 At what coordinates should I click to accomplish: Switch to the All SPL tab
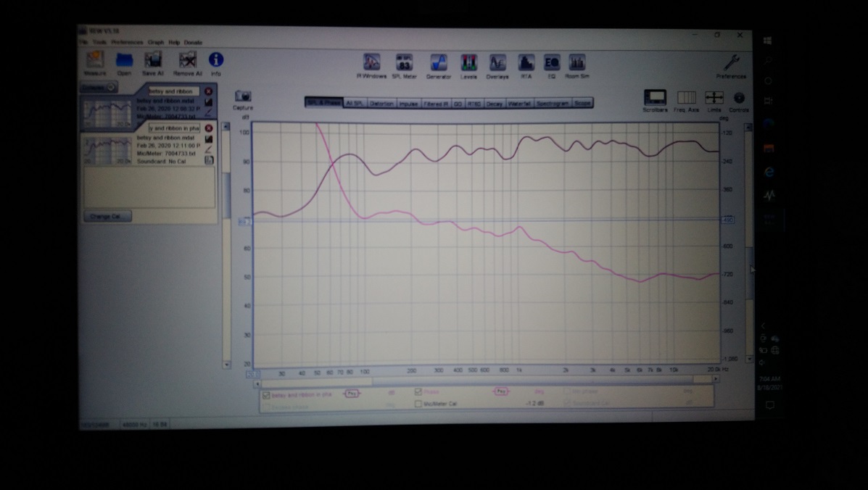[355, 103]
